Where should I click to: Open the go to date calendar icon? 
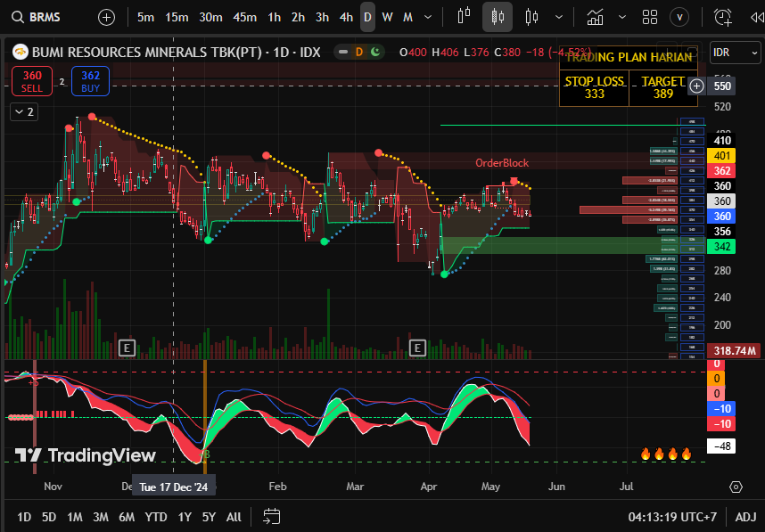271,516
